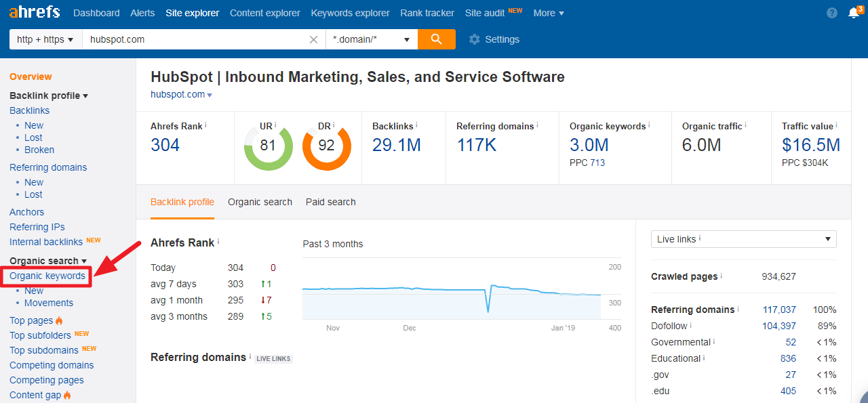Click the 29.1M backlinks value
The width and height of the screenshot is (868, 403).
point(397,145)
